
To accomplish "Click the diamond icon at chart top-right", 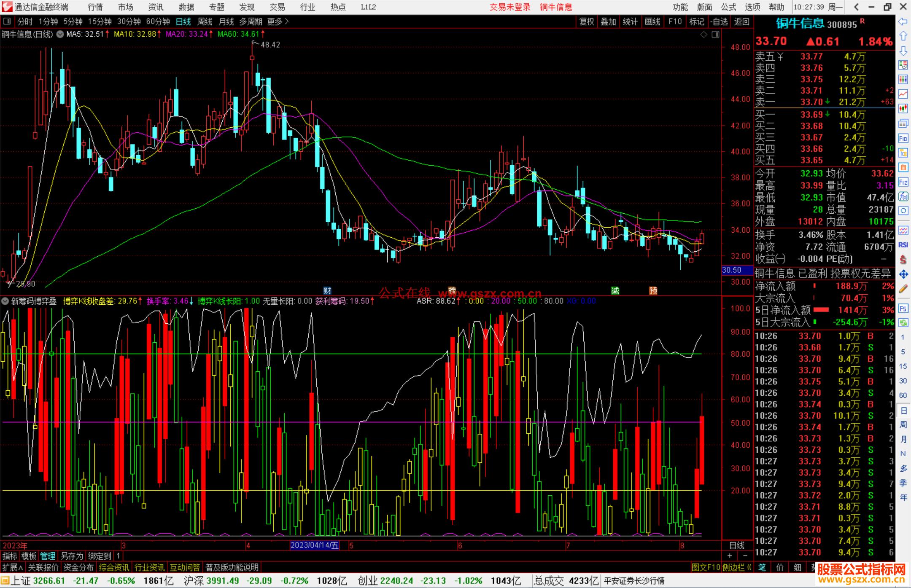I will coord(704,35).
